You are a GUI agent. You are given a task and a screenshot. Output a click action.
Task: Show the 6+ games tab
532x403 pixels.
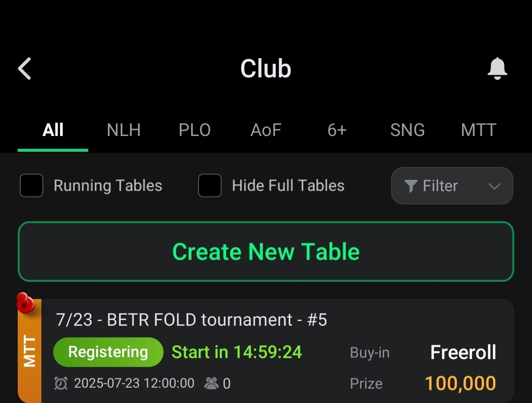(x=337, y=130)
